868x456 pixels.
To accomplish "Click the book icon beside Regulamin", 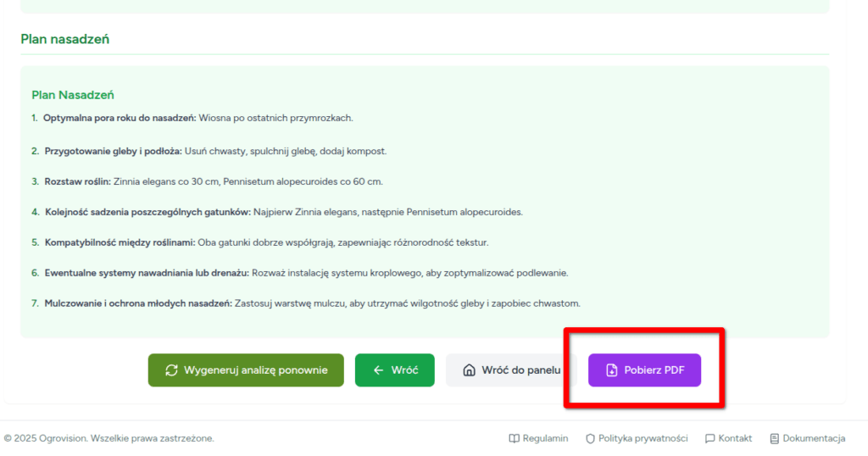I will click(514, 438).
